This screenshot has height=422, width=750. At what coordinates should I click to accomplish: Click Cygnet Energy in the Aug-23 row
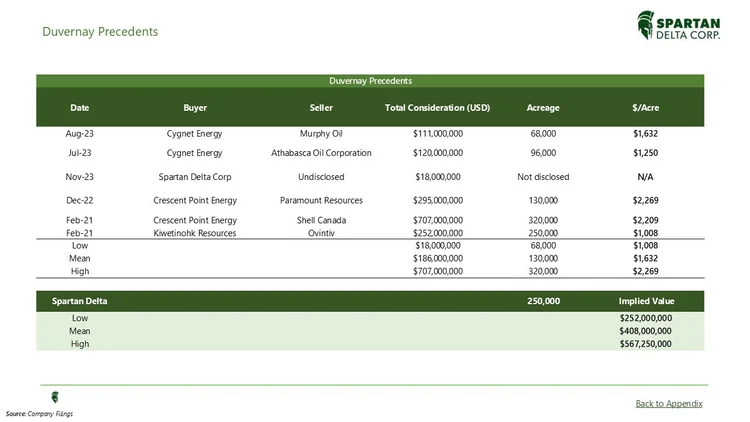click(194, 133)
